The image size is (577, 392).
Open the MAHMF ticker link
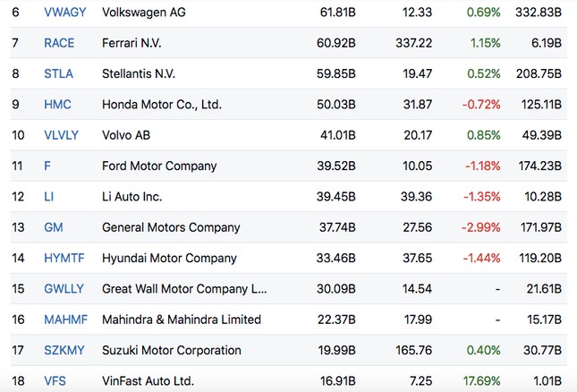pyautogui.click(x=64, y=320)
